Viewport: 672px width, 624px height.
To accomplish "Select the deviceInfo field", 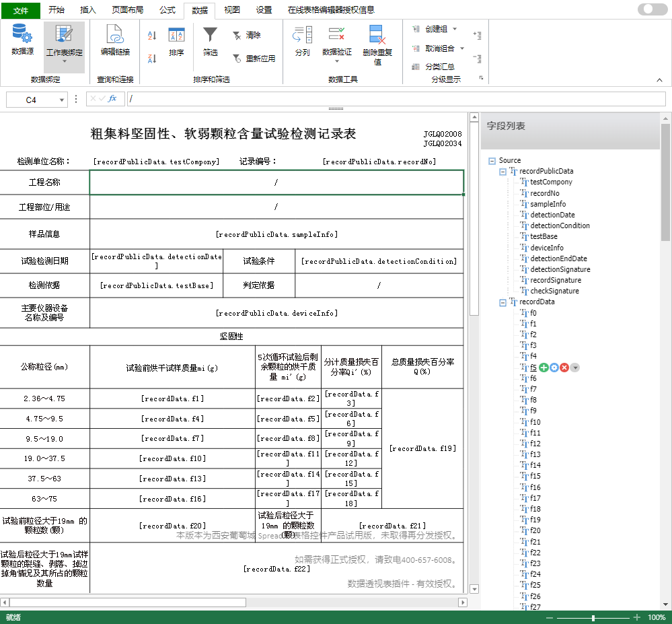I will [547, 248].
